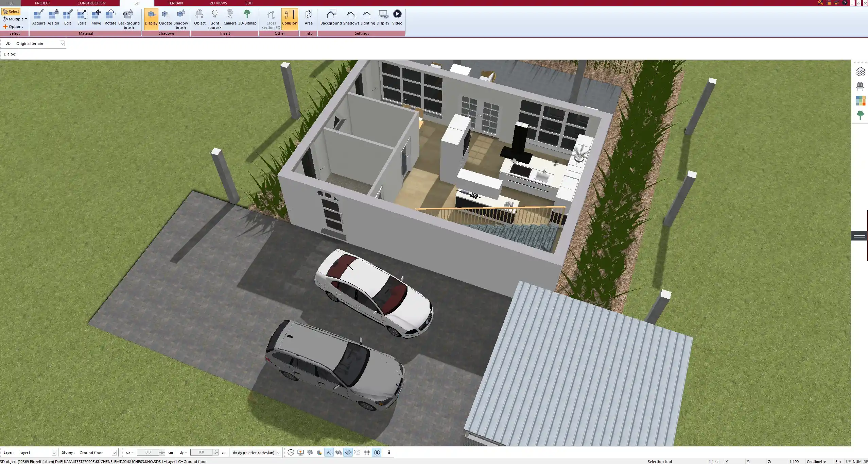Activate the Select tool toggle
868x464 pixels.
click(11, 12)
